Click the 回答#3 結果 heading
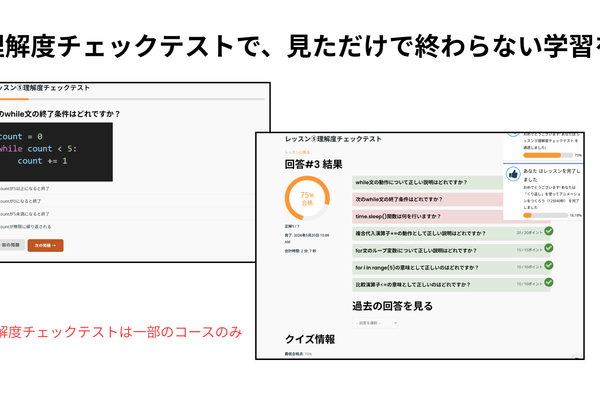 click(313, 165)
